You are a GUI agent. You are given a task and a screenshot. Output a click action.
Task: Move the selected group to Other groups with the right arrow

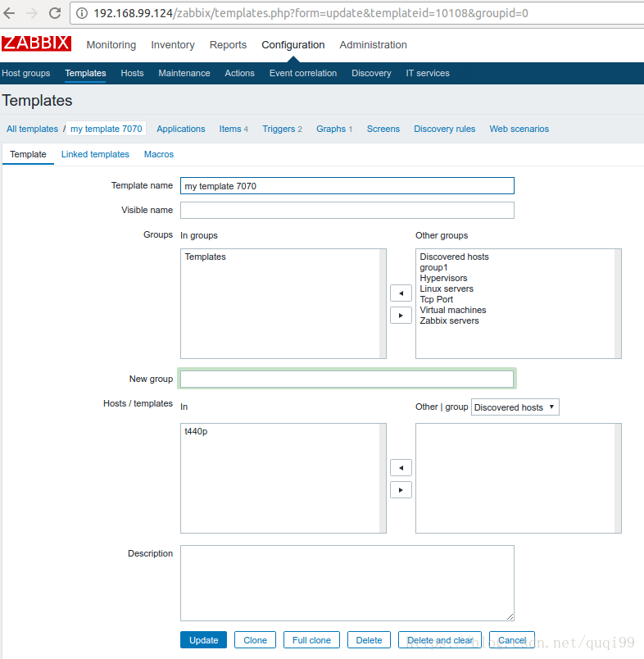pyautogui.click(x=401, y=316)
